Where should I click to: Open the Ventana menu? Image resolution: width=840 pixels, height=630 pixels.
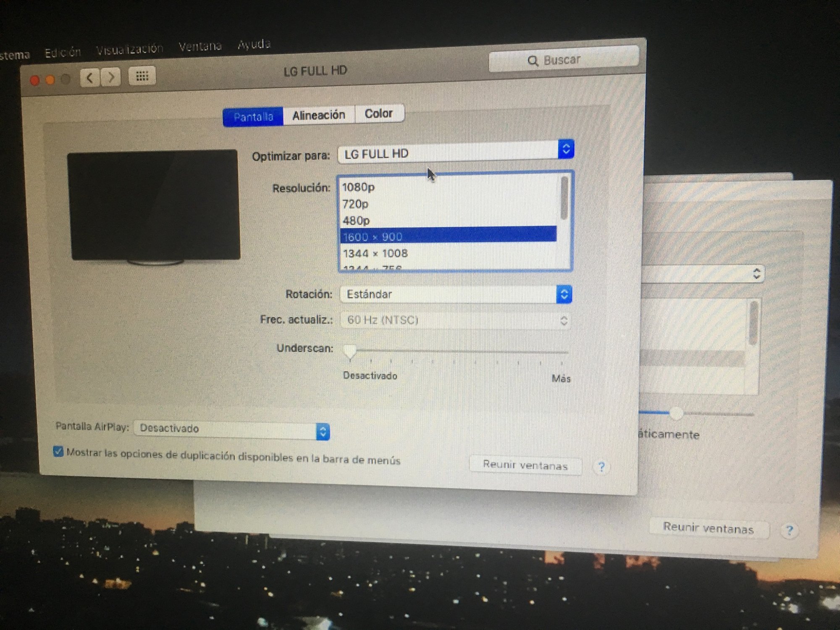(x=200, y=46)
